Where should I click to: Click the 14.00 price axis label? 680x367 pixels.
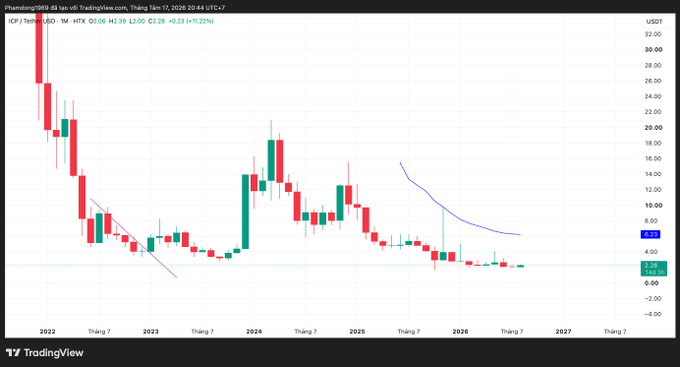(653, 174)
